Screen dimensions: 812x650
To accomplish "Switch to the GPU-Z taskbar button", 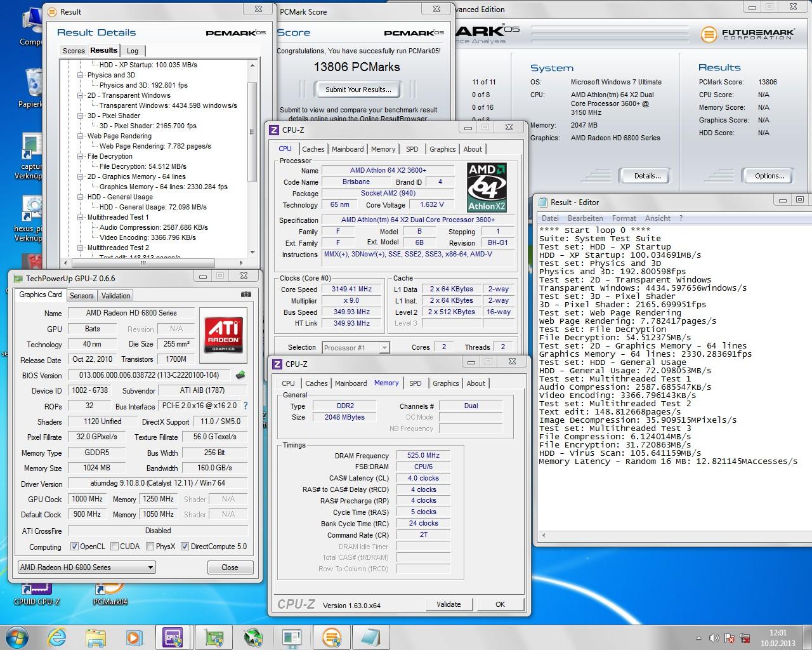I will click(x=213, y=637).
